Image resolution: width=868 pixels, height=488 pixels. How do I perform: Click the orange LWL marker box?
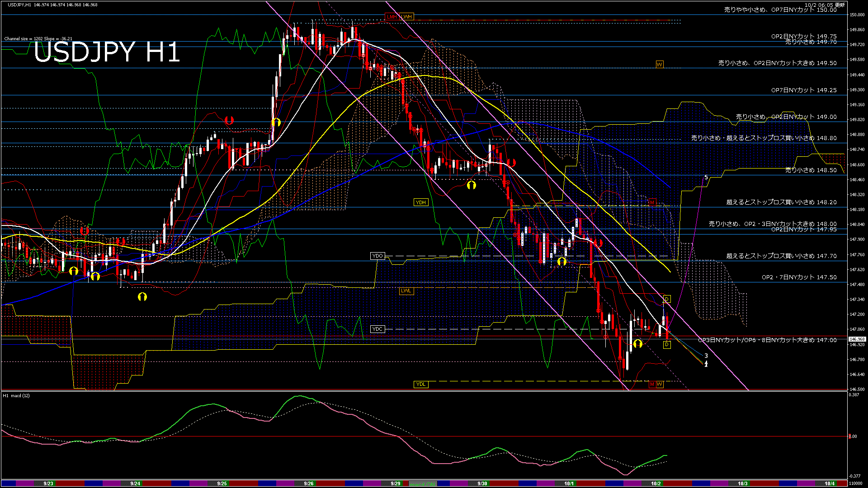pyautogui.click(x=406, y=291)
